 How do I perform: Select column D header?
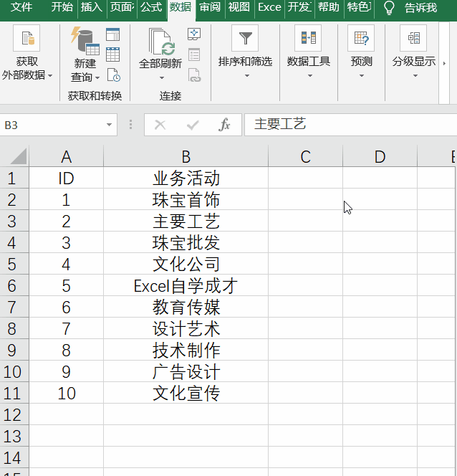pyautogui.click(x=380, y=156)
